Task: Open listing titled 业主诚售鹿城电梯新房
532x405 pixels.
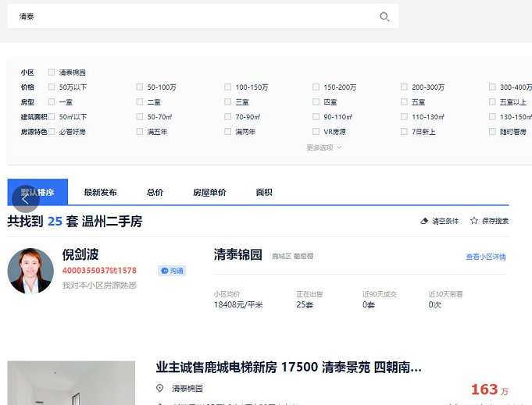Action: tap(288, 367)
